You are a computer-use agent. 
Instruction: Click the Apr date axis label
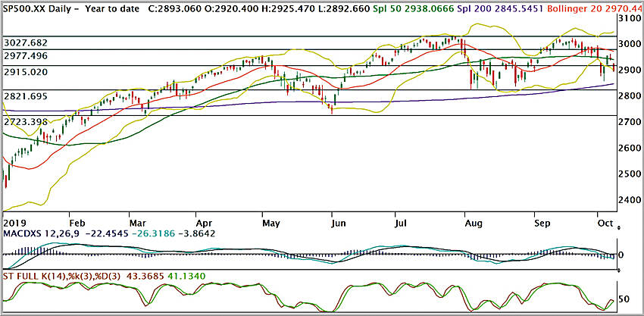pyautogui.click(x=204, y=224)
